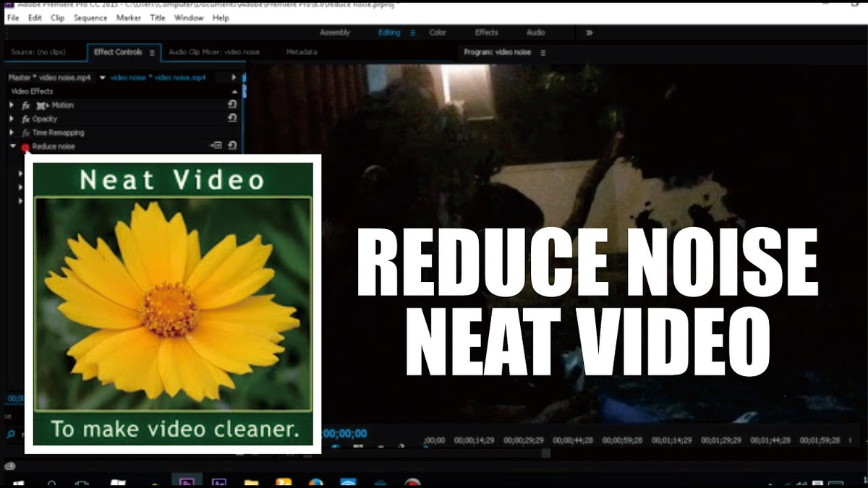Open Premiere Pro from the taskbar
The image size is (868, 488).
pyautogui.click(x=187, y=481)
